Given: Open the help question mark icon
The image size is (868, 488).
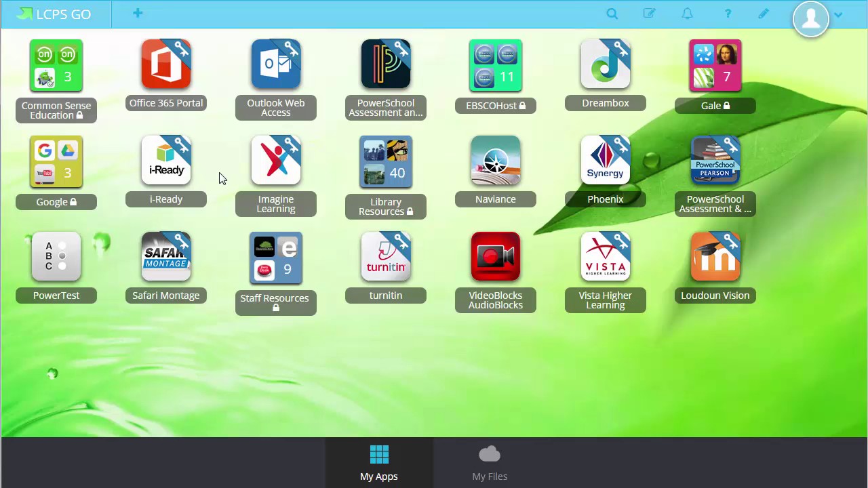Looking at the screenshot, I should [728, 14].
